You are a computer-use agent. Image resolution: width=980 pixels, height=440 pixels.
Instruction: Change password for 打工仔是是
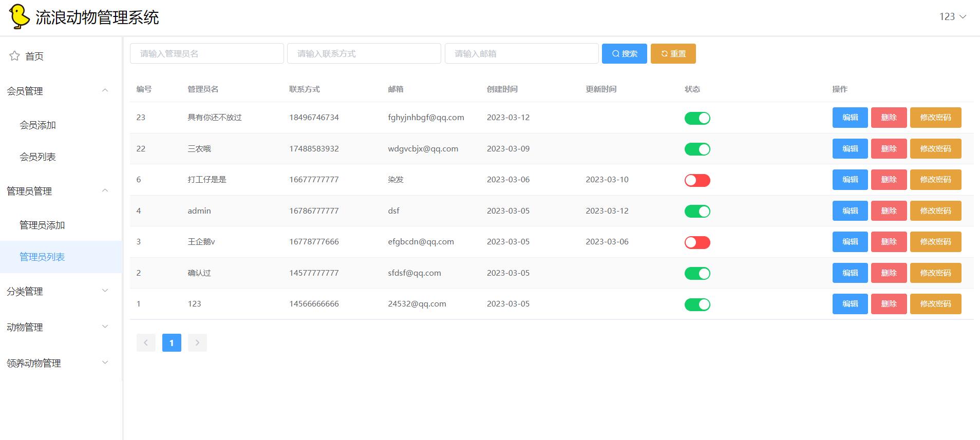click(x=935, y=180)
